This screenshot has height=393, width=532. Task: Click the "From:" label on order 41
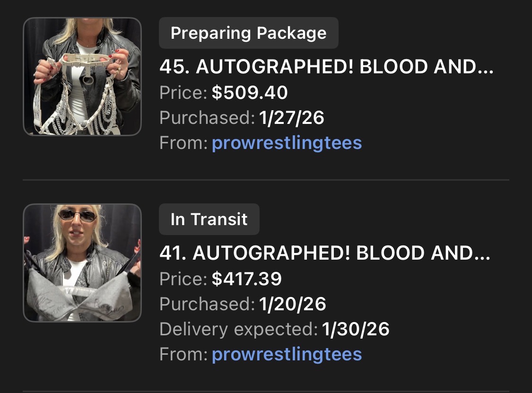click(x=183, y=354)
